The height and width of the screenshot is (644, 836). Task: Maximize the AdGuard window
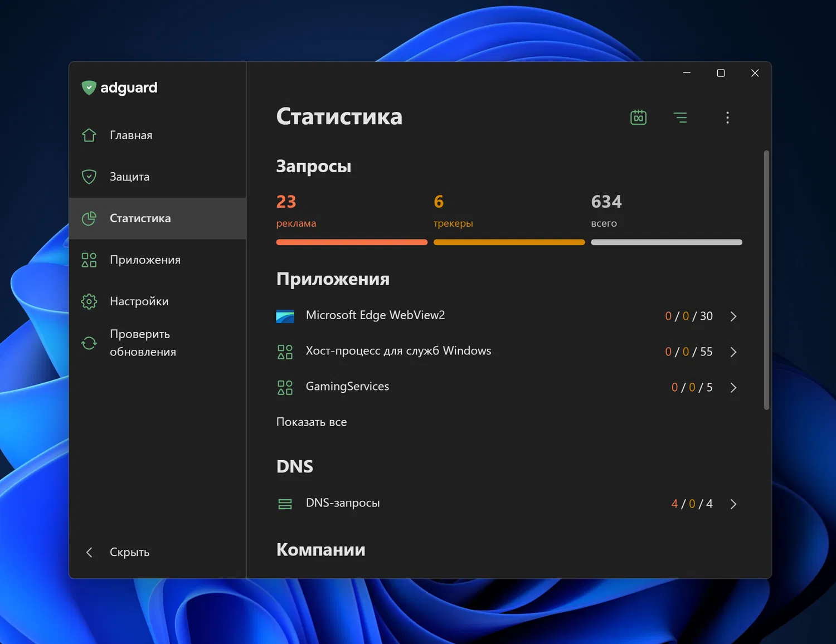click(x=721, y=73)
